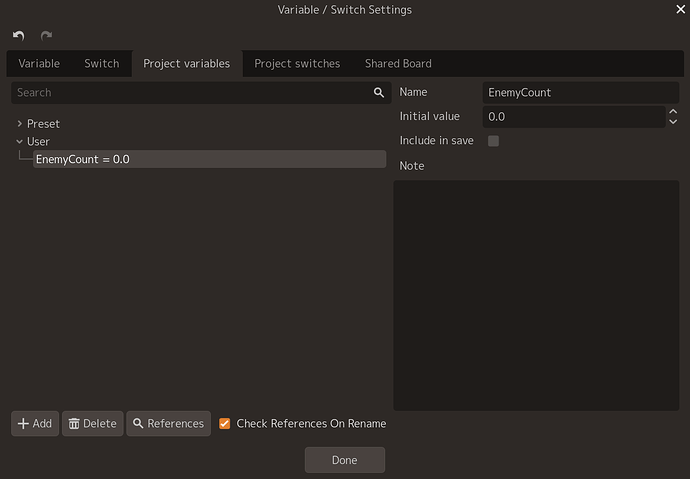Collapse the User tree group
This screenshot has height=479, width=690.
point(19,141)
